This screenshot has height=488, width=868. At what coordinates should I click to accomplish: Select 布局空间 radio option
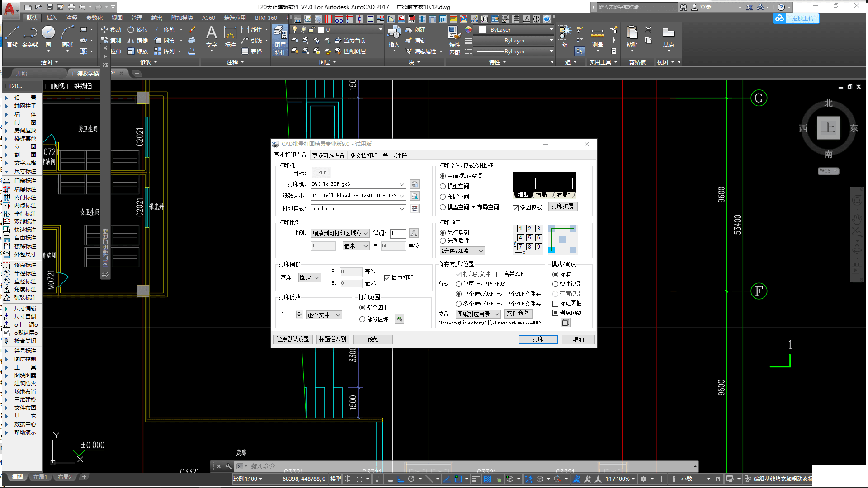pos(454,197)
